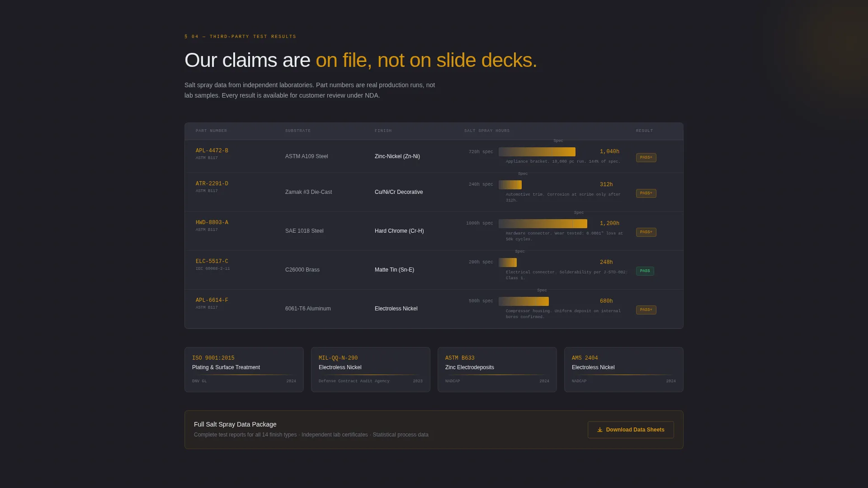The image size is (868, 488).
Task: Click the PASS+ badge for Hard Chrome row
Action: tap(646, 232)
